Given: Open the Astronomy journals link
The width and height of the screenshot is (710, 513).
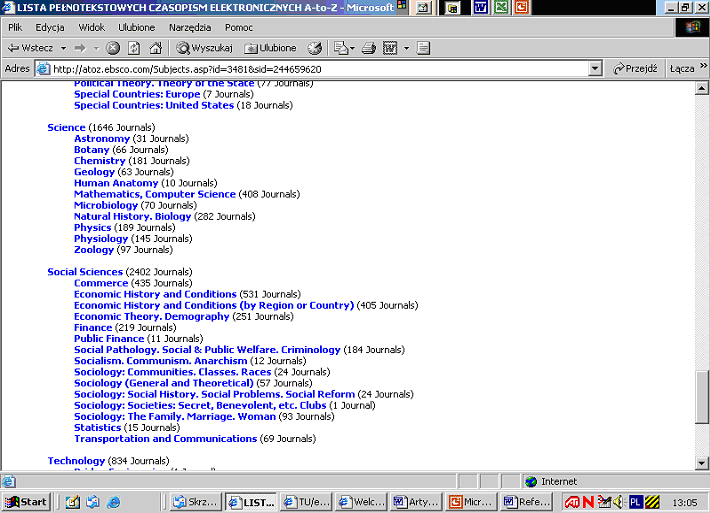Looking at the screenshot, I should [101, 138].
